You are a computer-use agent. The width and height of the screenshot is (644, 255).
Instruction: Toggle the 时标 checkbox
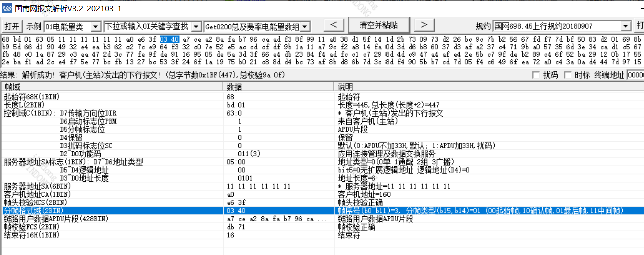[x=568, y=75]
